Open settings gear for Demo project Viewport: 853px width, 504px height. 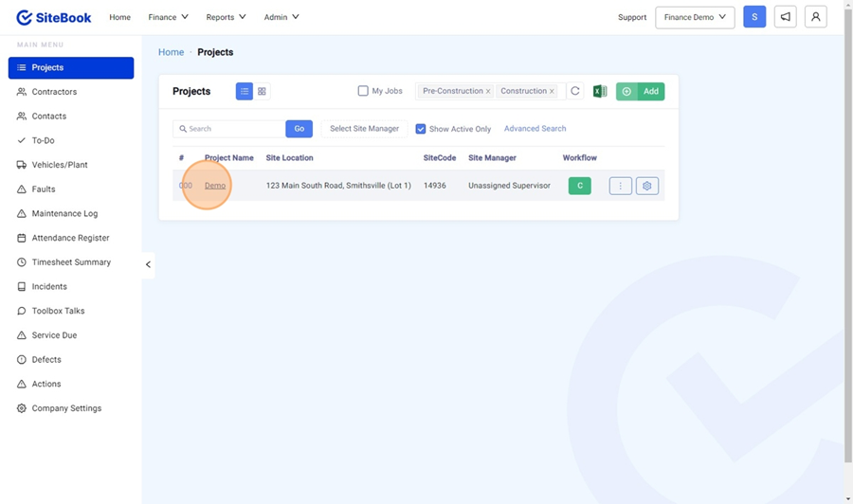click(647, 186)
